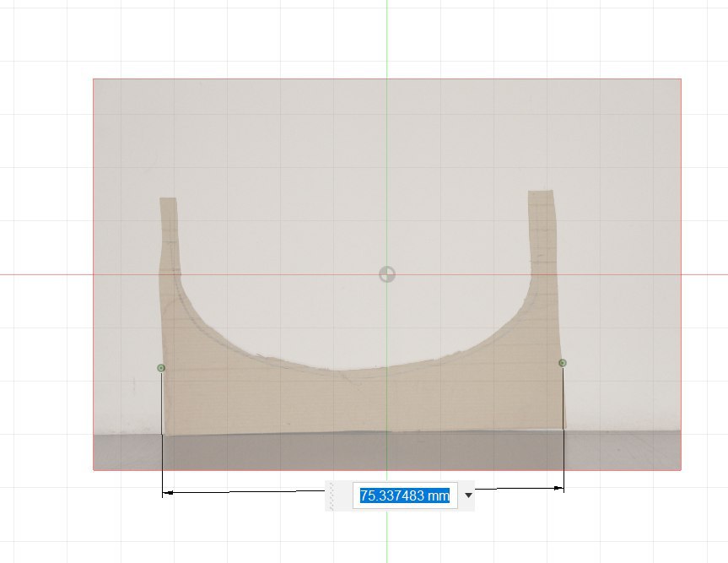Click the cardboard template canvas image

click(x=387, y=274)
